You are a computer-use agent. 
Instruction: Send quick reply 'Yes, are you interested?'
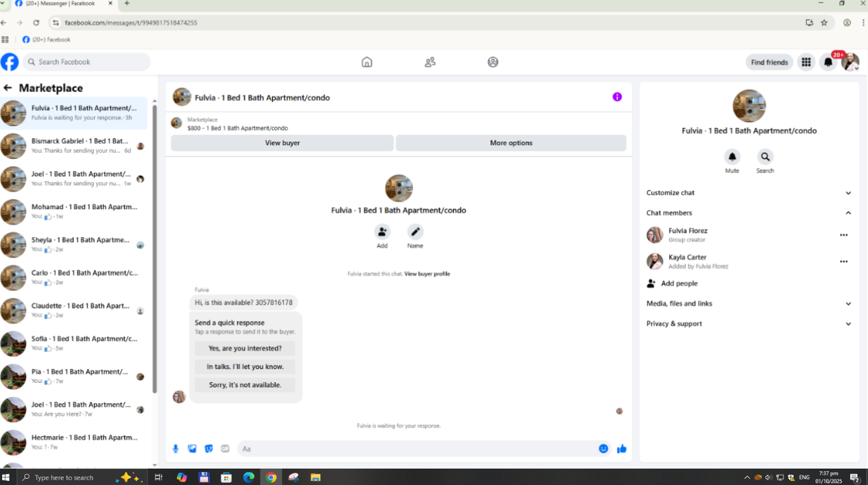point(245,348)
